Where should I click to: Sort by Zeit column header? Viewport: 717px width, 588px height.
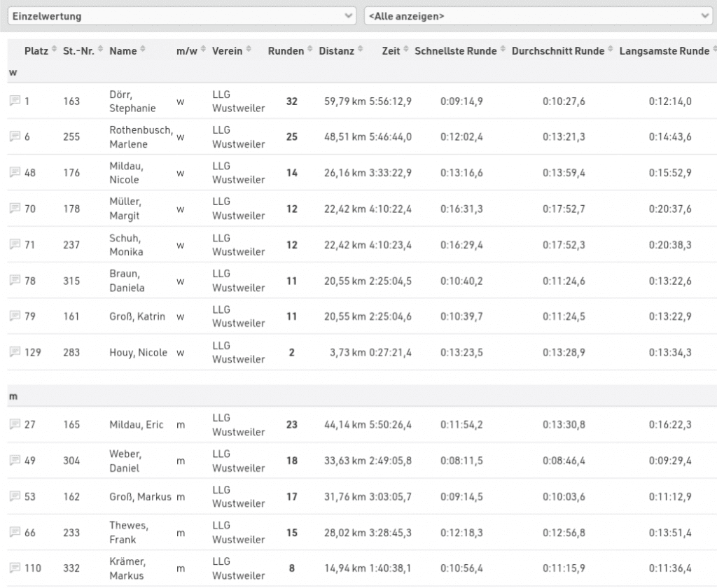(391, 51)
